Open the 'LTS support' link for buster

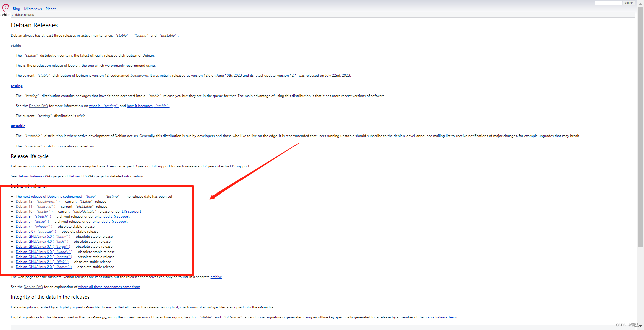coord(131,212)
